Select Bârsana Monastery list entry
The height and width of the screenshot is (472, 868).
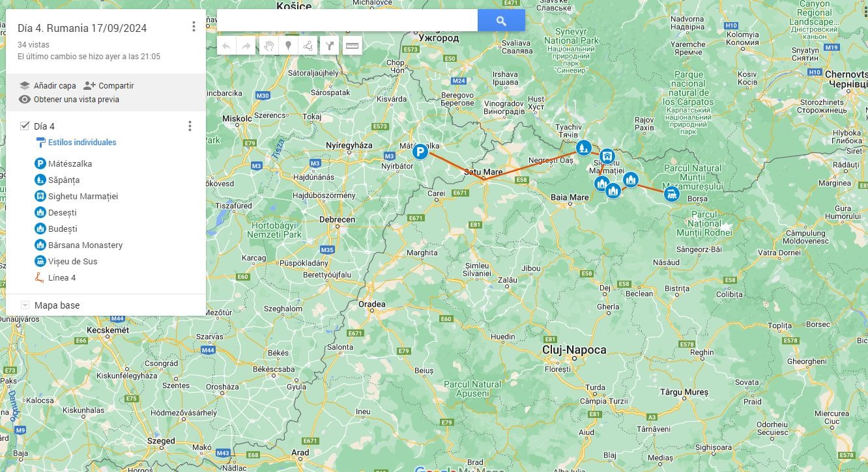point(85,245)
